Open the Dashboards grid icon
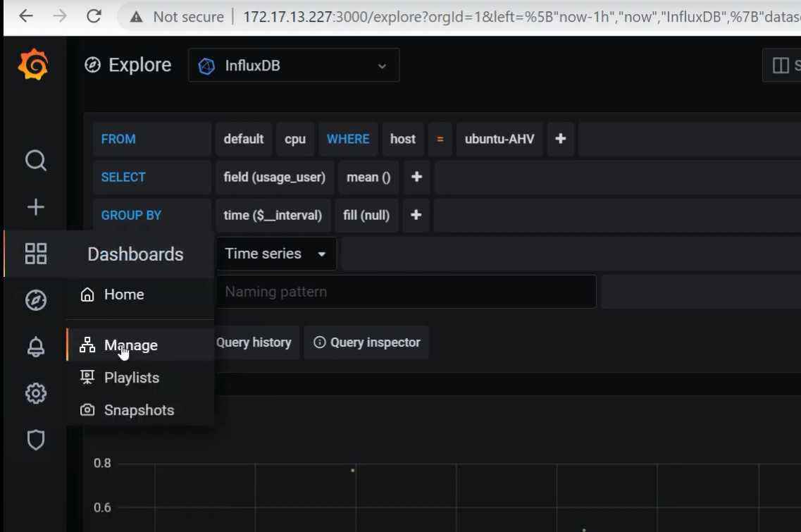The image size is (801, 532). (36, 254)
